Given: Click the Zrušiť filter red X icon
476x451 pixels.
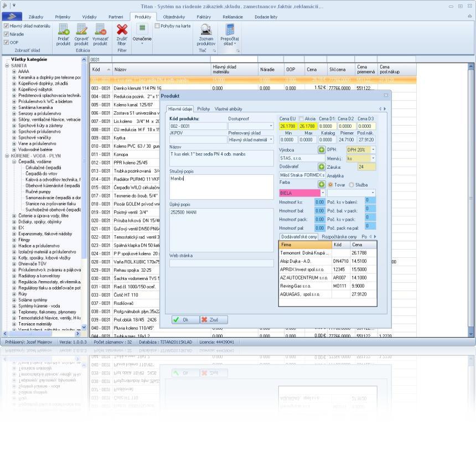Looking at the screenshot, I should tap(122, 29).
